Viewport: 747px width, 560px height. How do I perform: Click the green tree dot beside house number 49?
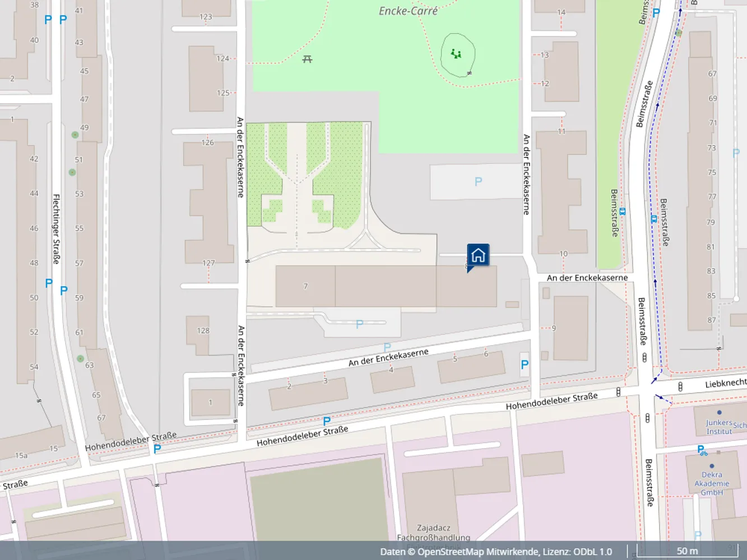(75, 134)
